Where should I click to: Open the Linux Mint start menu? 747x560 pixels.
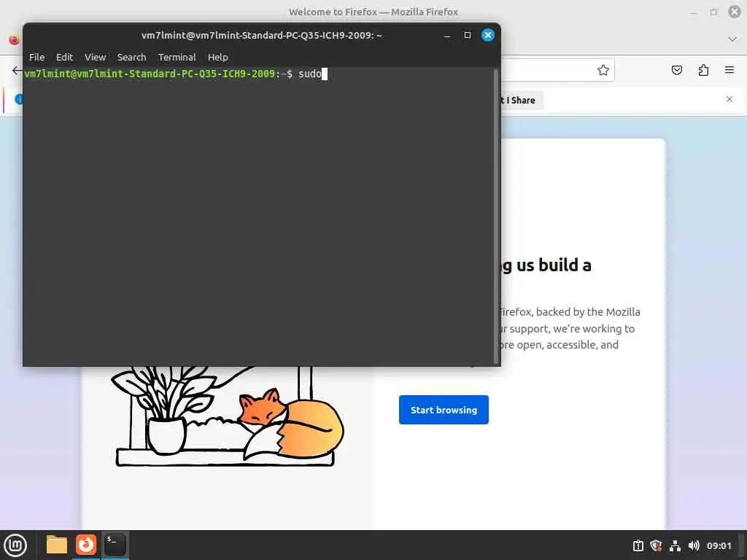tap(15, 545)
